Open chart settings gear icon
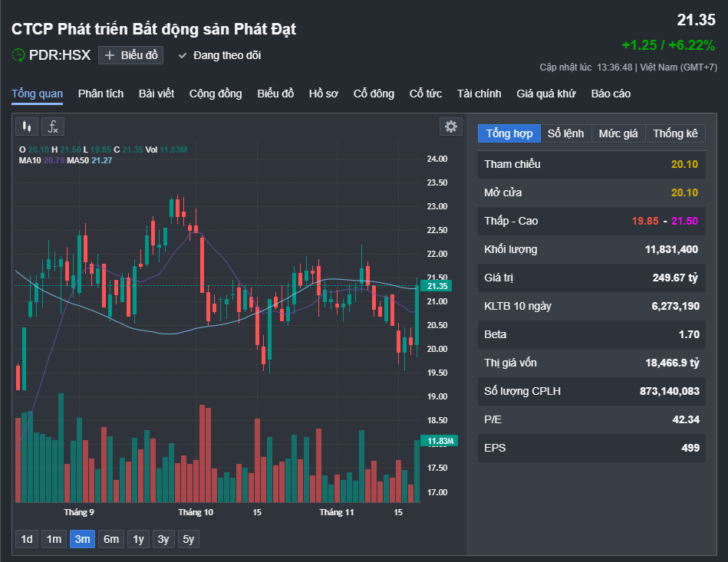Screen dimensions: 728x562 pos(451,127)
